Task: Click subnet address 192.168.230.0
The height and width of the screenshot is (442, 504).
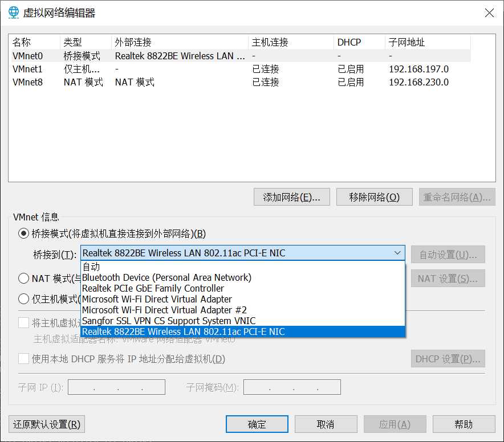Action: pyautogui.click(x=418, y=82)
